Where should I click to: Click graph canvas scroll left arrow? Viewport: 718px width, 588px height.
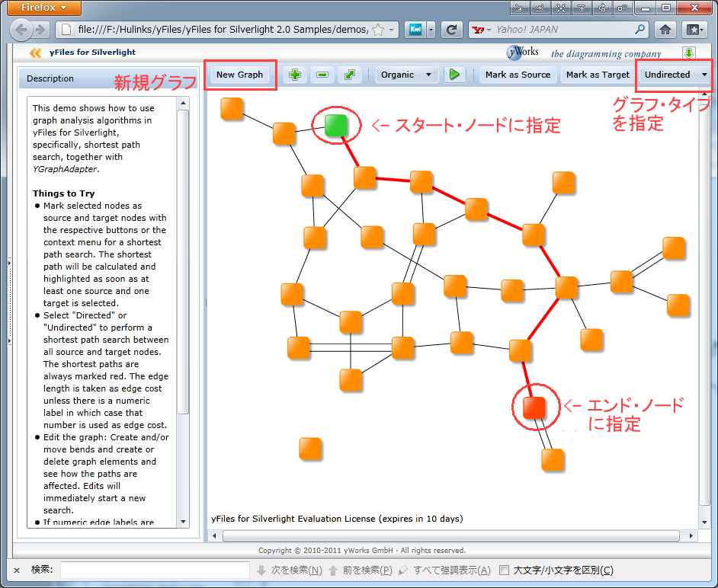(x=214, y=535)
